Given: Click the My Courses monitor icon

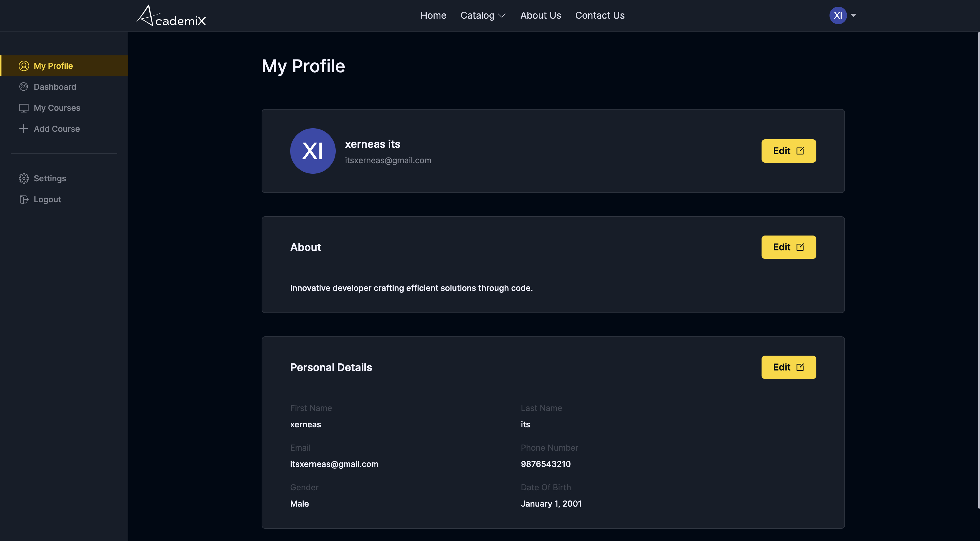Looking at the screenshot, I should pyautogui.click(x=24, y=108).
